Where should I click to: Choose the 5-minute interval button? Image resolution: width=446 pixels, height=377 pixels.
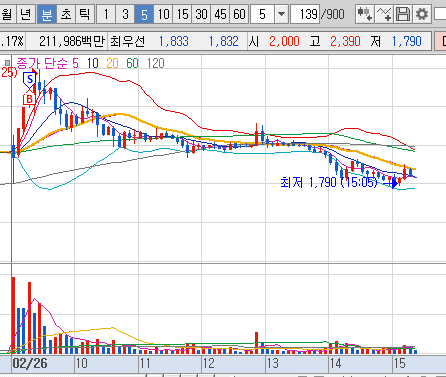[x=144, y=14]
